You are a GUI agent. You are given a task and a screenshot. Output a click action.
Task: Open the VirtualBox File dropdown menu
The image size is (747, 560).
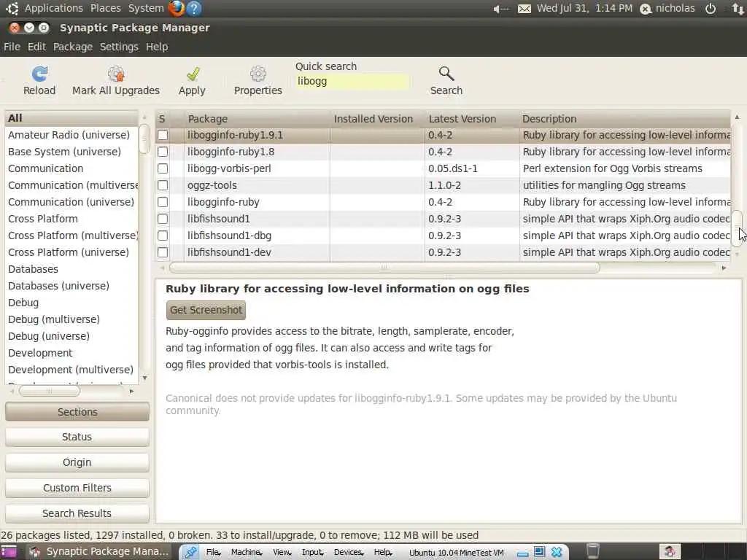(213, 553)
